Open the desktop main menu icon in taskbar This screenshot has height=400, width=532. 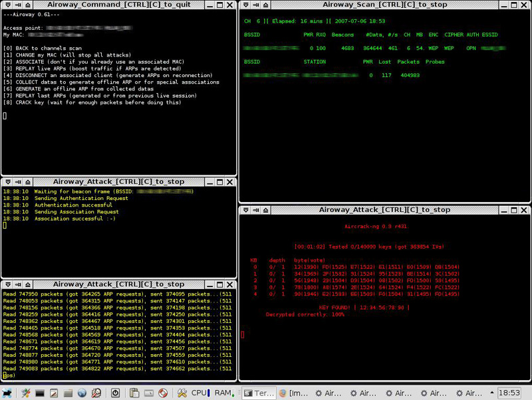tap(7, 393)
